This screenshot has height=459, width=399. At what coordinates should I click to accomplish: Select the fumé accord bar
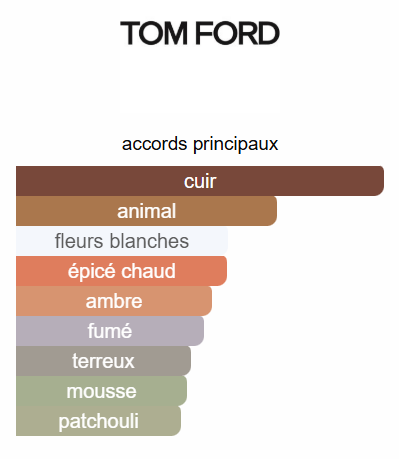coord(110,331)
